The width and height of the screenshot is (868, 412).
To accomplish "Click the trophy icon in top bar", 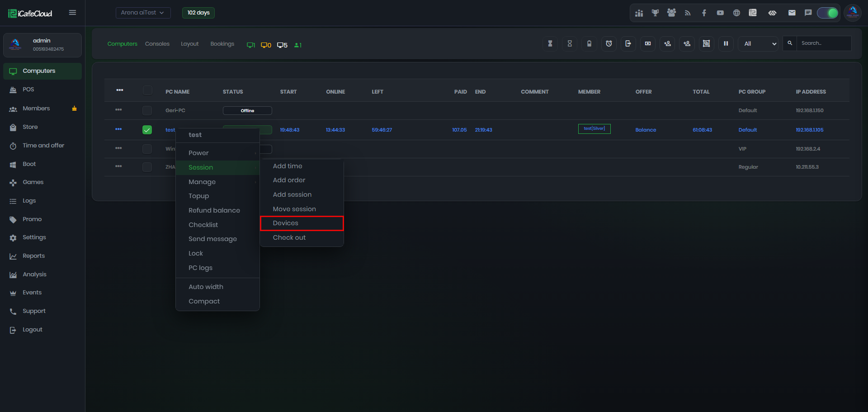I will click(655, 13).
